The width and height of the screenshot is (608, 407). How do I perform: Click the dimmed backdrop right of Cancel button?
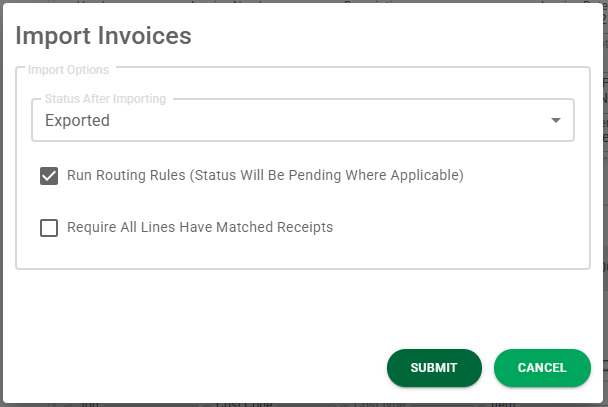click(605, 367)
